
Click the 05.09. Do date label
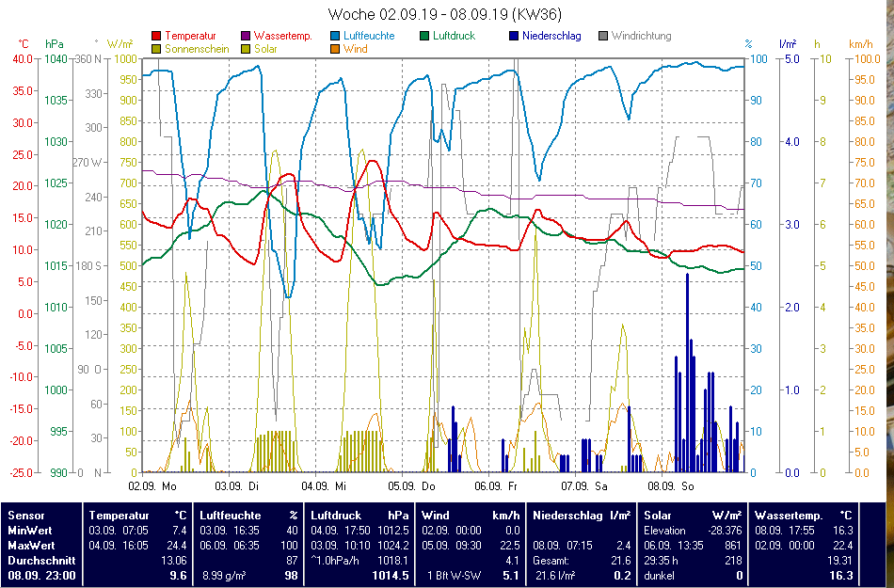pos(411,486)
